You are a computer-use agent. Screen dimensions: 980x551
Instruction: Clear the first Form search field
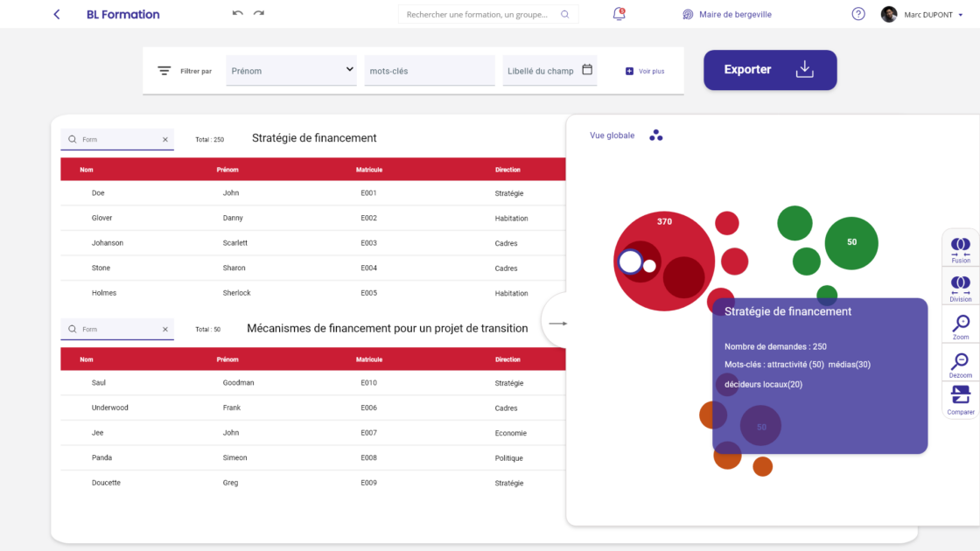(164, 139)
